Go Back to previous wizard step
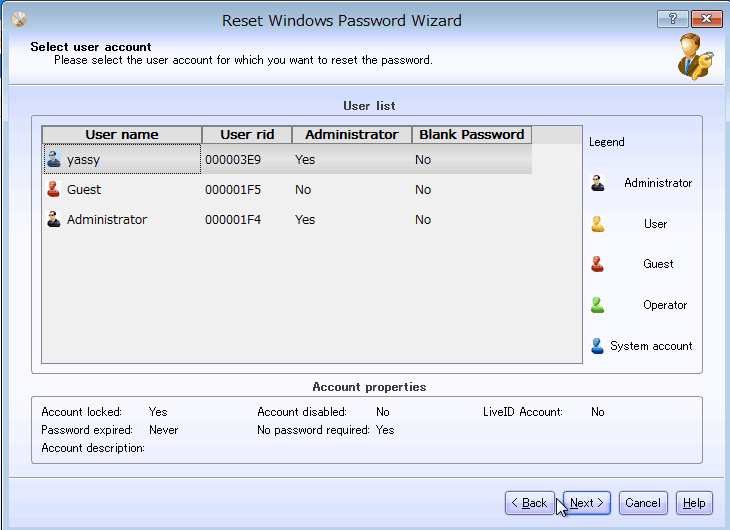The height and width of the screenshot is (530, 730). pos(529,503)
